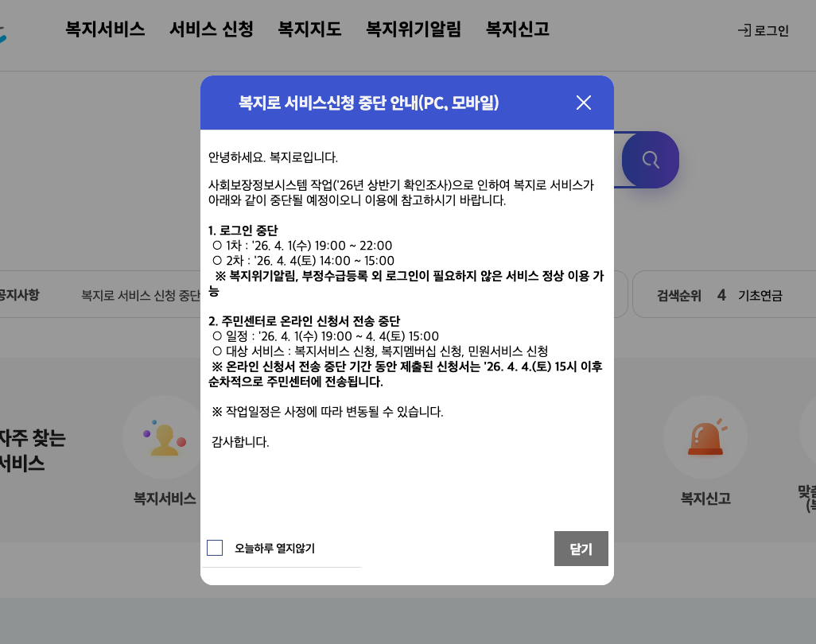Click the 1. 로그인 중단 heading
The width and height of the screenshot is (816, 644).
(243, 231)
